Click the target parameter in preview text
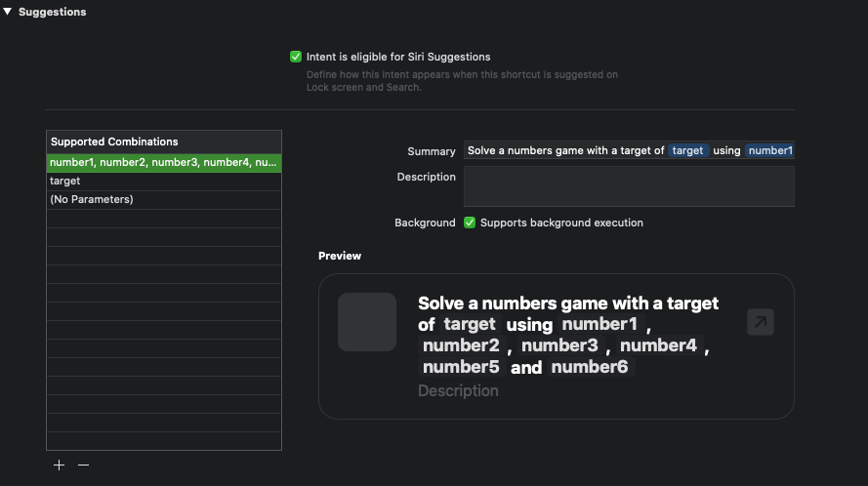 pos(470,324)
